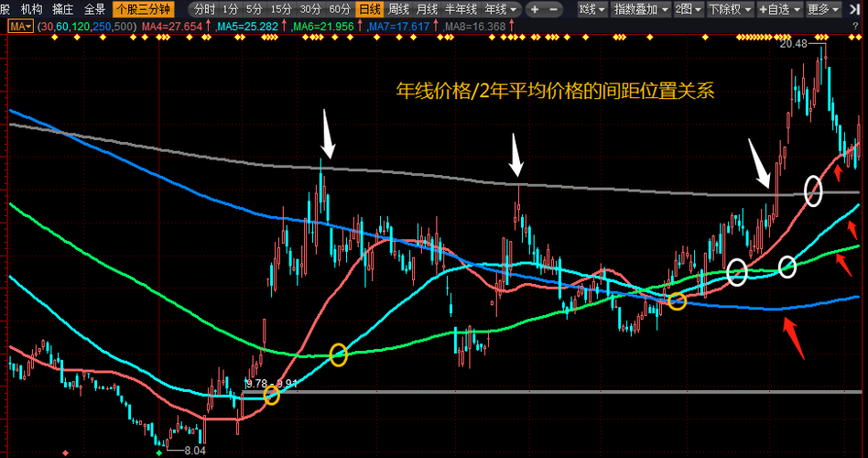This screenshot has width=868, height=458.
Task: Open the 机构 menu item
Action: 31,9
